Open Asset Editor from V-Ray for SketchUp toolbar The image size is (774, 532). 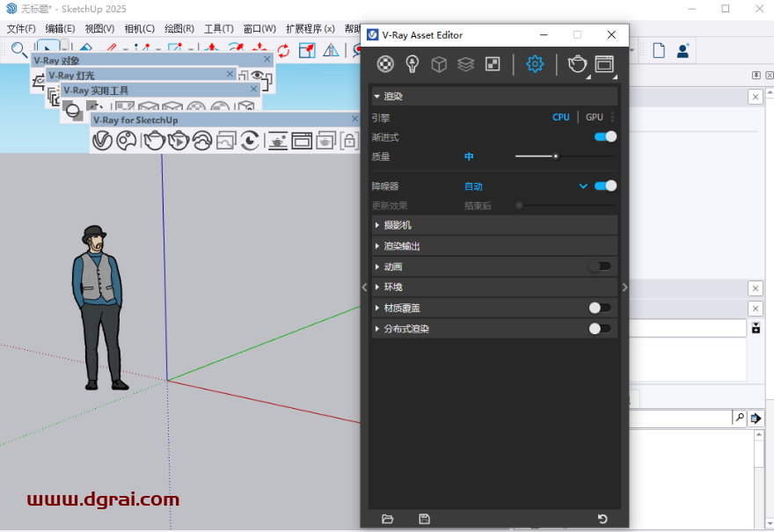coord(103,141)
